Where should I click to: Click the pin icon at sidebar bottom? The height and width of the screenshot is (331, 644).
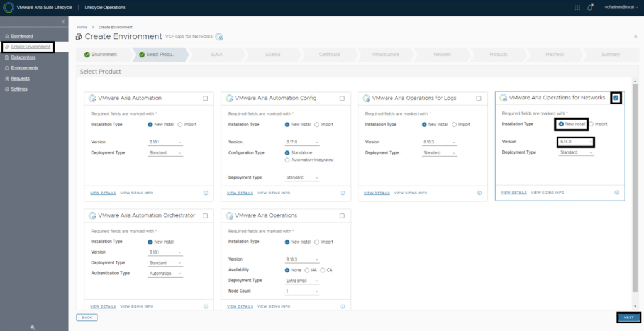point(33,327)
